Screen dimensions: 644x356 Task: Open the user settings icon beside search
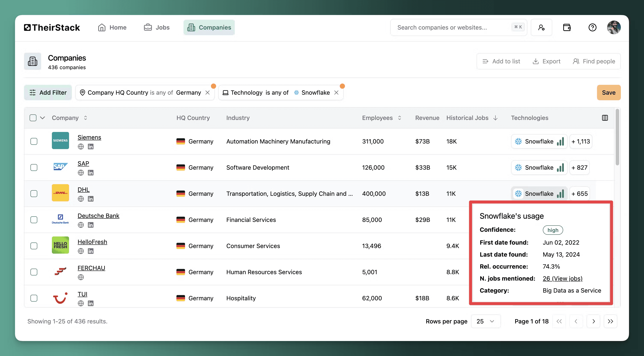[x=541, y=27]
